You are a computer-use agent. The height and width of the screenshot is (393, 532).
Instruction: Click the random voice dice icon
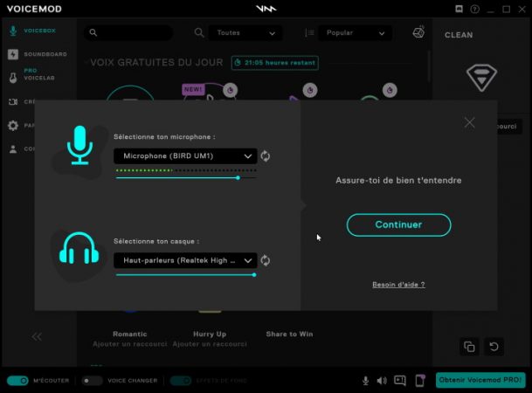(x=418, y=32)
